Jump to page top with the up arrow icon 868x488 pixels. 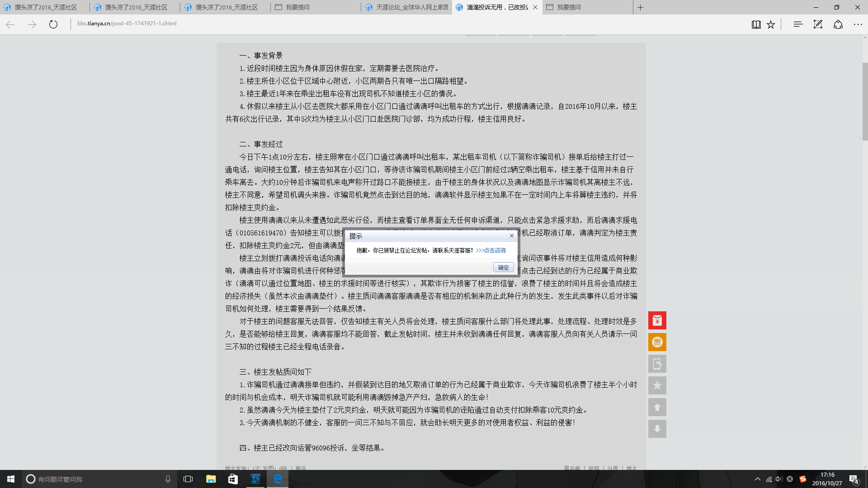[x=657, y=407]
